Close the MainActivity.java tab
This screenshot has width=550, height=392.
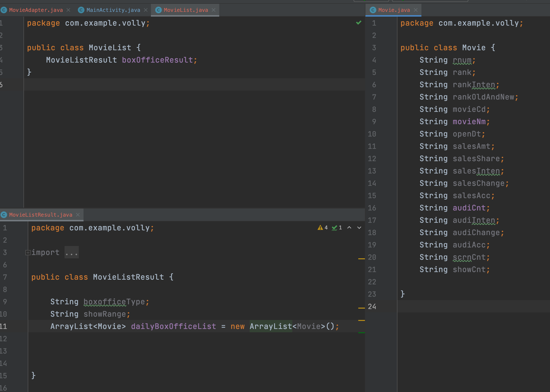146,10
